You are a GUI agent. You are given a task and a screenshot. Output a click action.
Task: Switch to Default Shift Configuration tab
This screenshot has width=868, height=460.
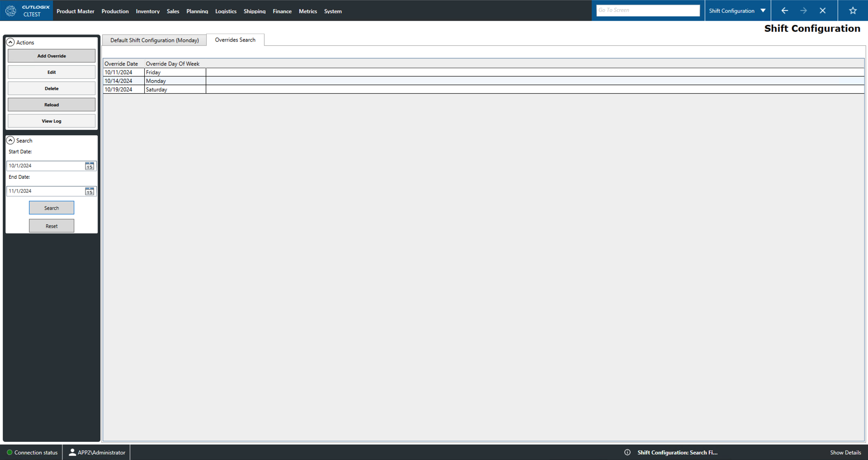[154, 40]
